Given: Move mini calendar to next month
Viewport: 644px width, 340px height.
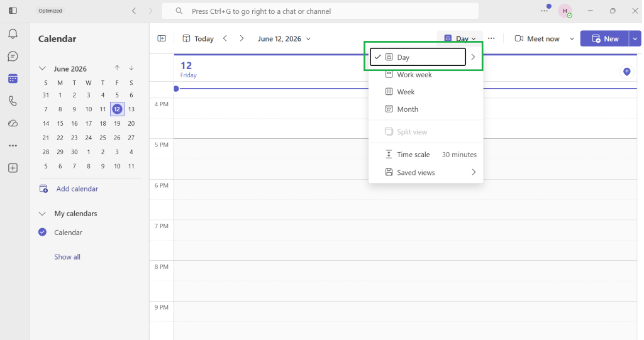Looking at the screenshot, I should [x=131, y=68].
